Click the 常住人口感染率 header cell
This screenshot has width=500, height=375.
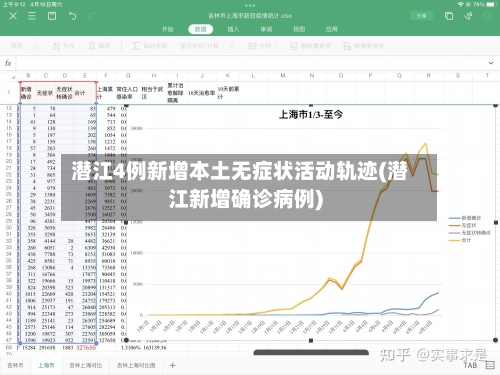127,93
